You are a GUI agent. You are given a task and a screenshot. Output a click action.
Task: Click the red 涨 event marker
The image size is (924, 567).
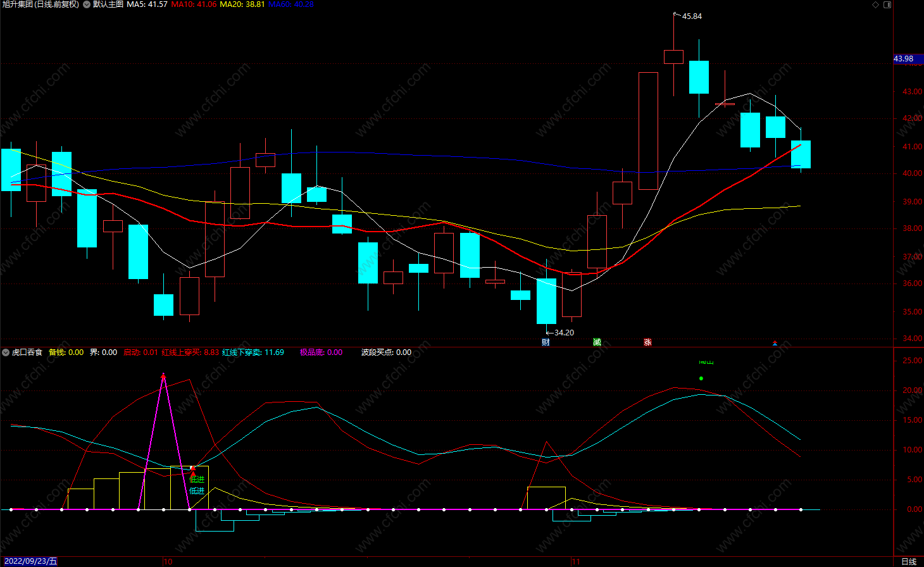[x=647, y=342]
